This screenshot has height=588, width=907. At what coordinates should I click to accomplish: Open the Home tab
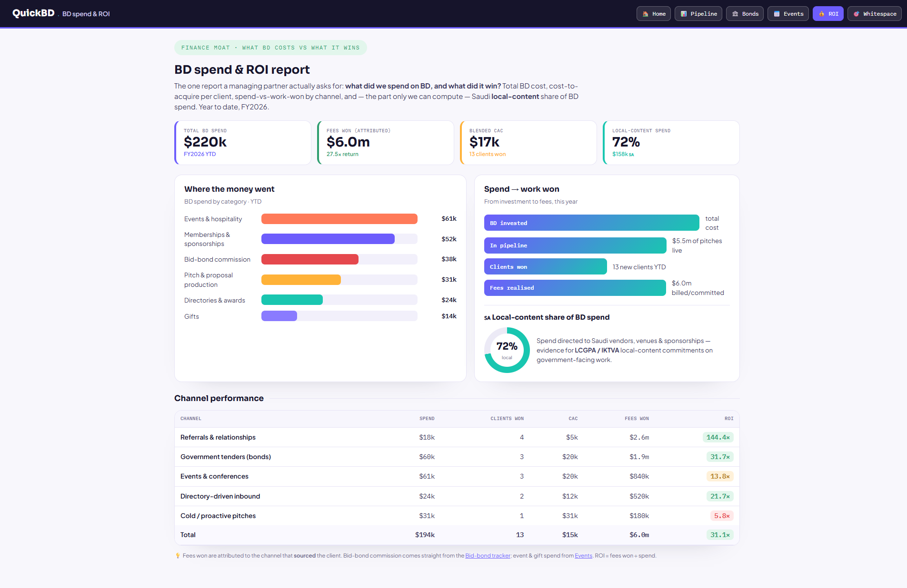[654, 14]
